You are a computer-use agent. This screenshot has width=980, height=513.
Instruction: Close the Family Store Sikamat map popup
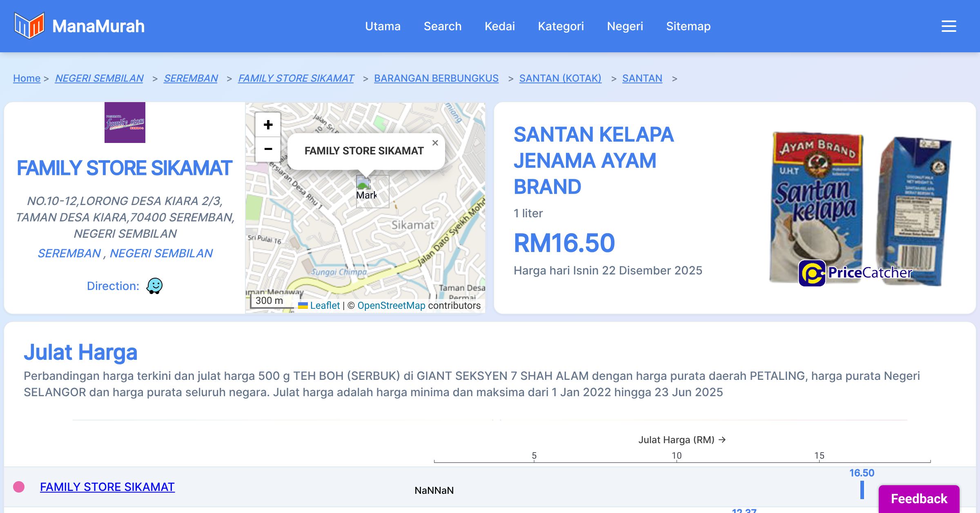435,143
